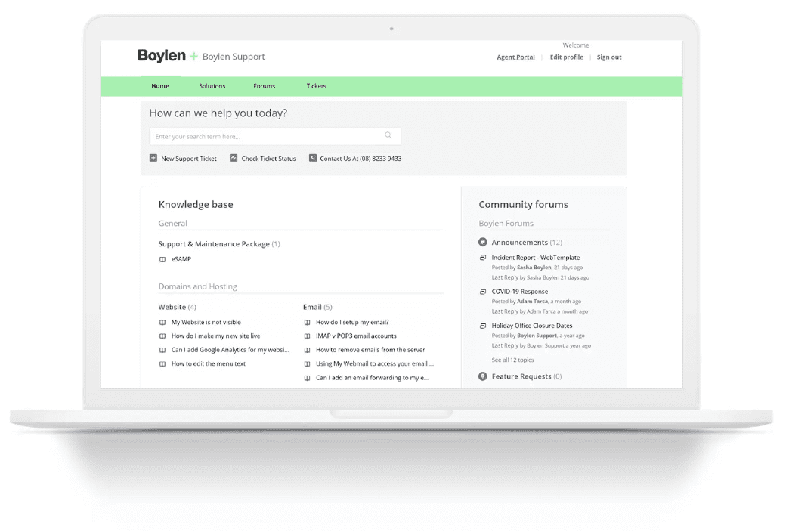Open How to edit the menu text
Viewport: 786px width, 532px height.
[209, 364]
